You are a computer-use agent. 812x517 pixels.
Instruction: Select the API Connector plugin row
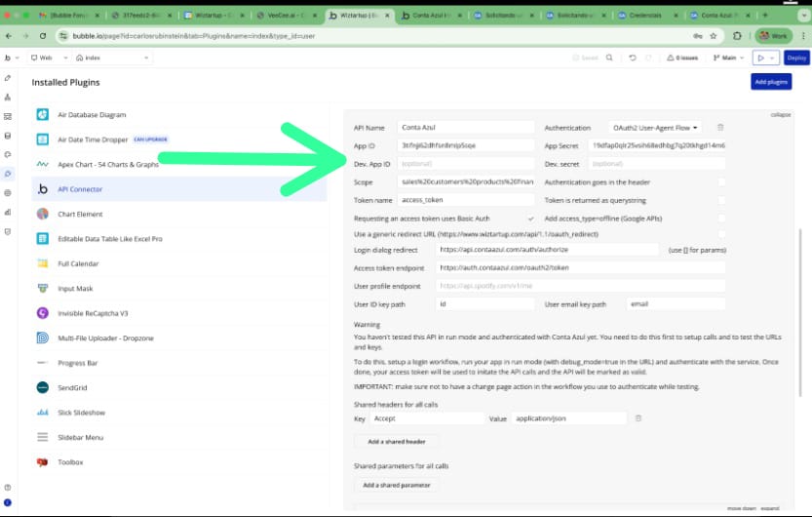click(x=179, y=189)
